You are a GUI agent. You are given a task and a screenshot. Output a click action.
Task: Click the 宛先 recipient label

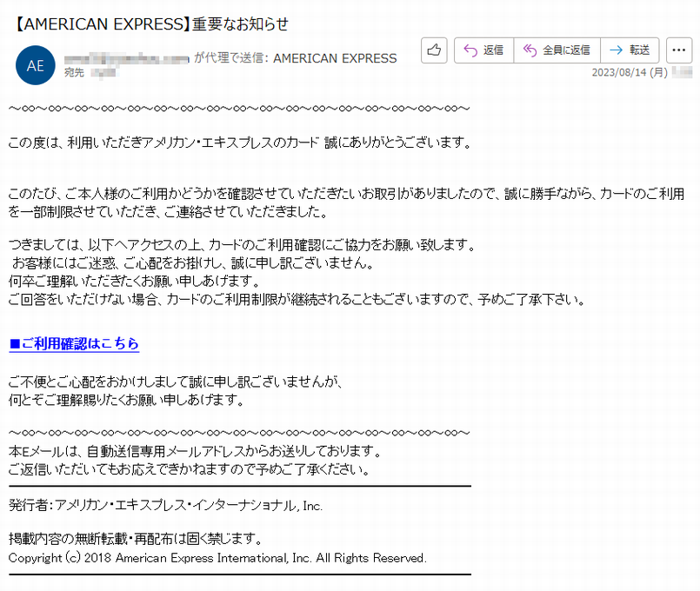[74, 73]
